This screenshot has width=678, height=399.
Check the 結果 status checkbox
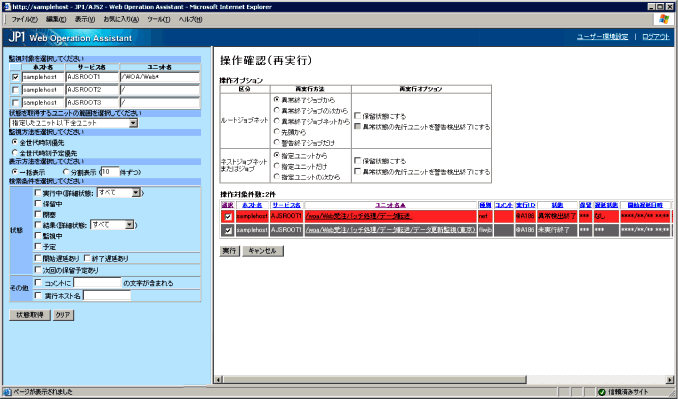38,225
